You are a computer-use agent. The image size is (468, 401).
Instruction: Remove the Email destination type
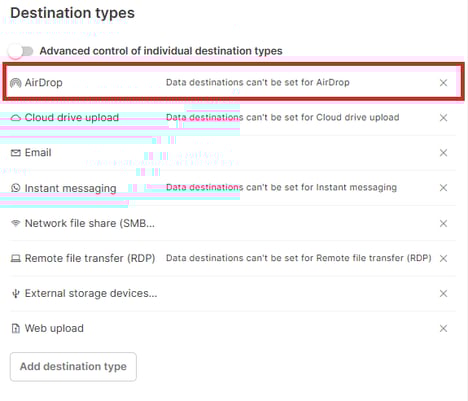(x=443, y=153)
